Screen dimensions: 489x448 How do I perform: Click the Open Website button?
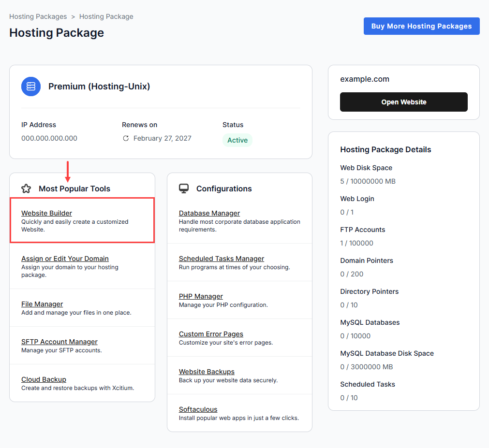(403, 102)
